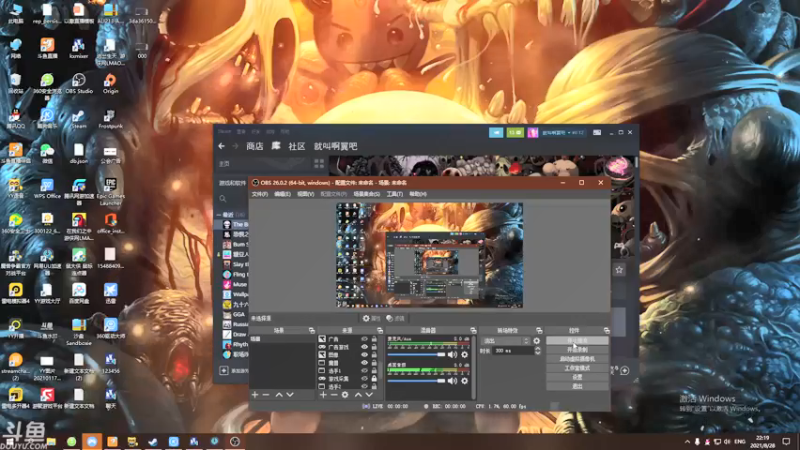Viewport: 800px width, 450px height.
Task: Open 桌面音频 audio settings gear
Action: pos(464,381)
